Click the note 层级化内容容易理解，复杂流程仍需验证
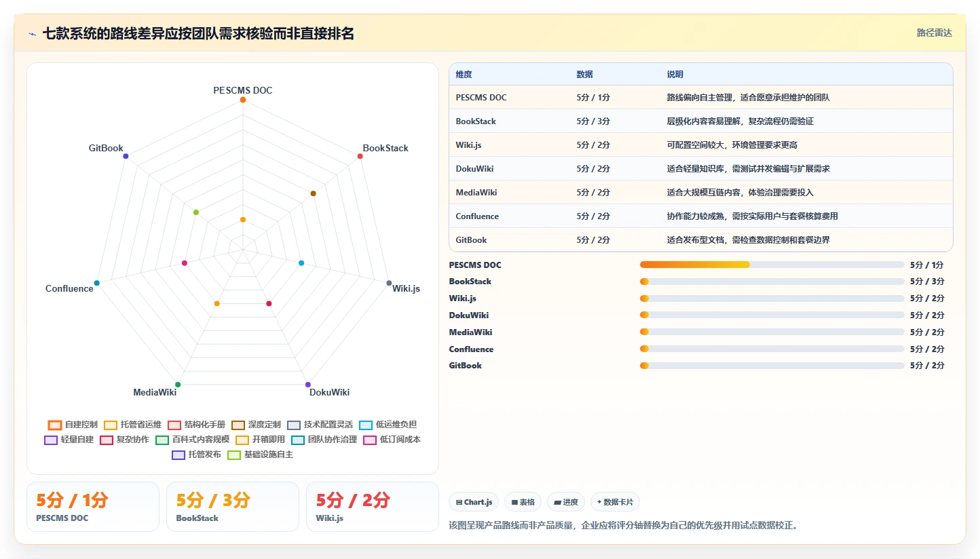This screenshot has height=559, width=980. pyautogui.click(x=740, y=121)
